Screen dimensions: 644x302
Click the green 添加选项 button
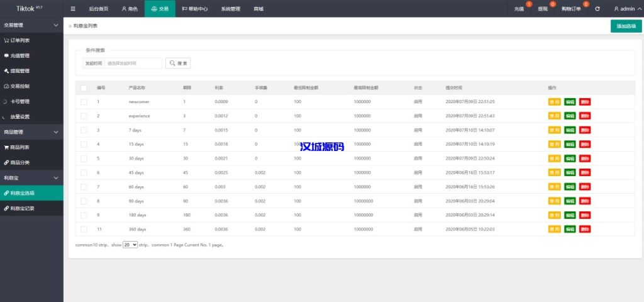[626, 26]
